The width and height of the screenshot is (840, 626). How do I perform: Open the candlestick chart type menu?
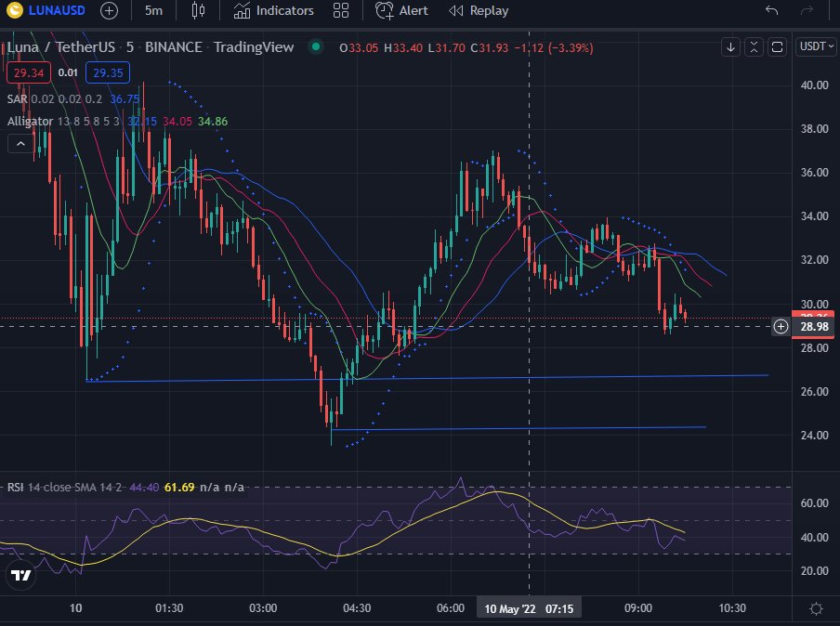coord(198,11)
